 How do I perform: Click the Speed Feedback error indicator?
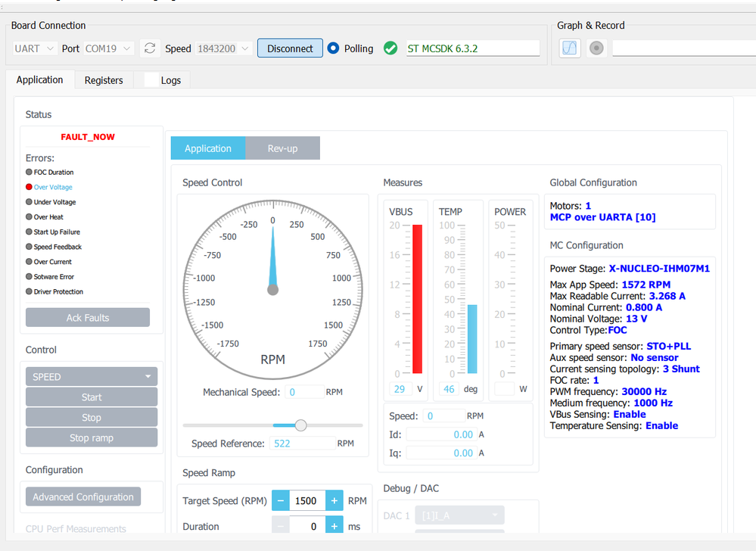coord(29,246)
